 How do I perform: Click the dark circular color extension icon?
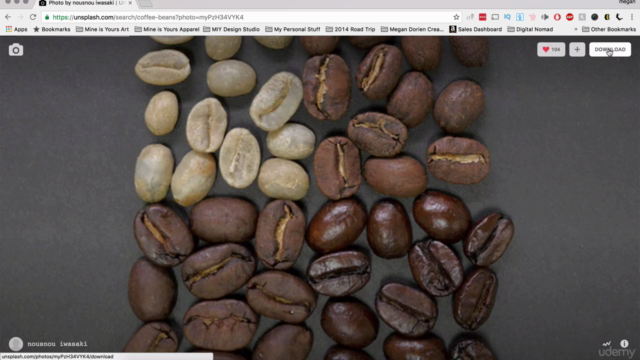coord(595,17)
